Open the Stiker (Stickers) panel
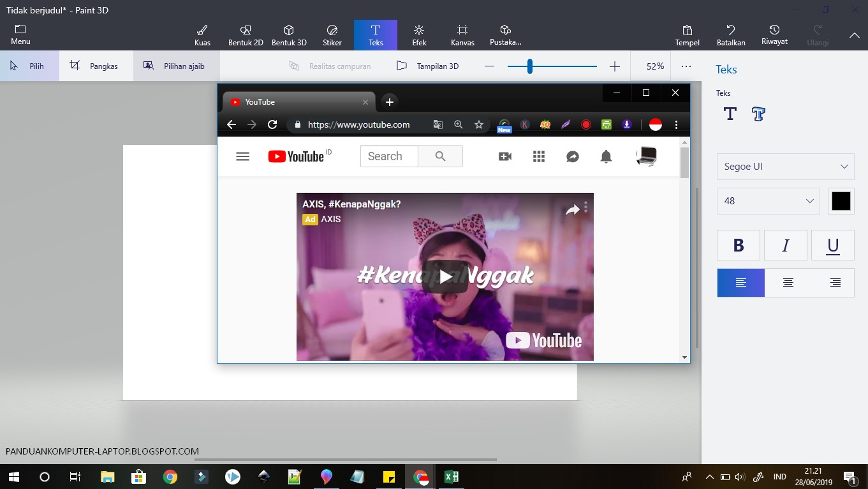The width and height of the screenshot is (868, 489). point(332,34)
